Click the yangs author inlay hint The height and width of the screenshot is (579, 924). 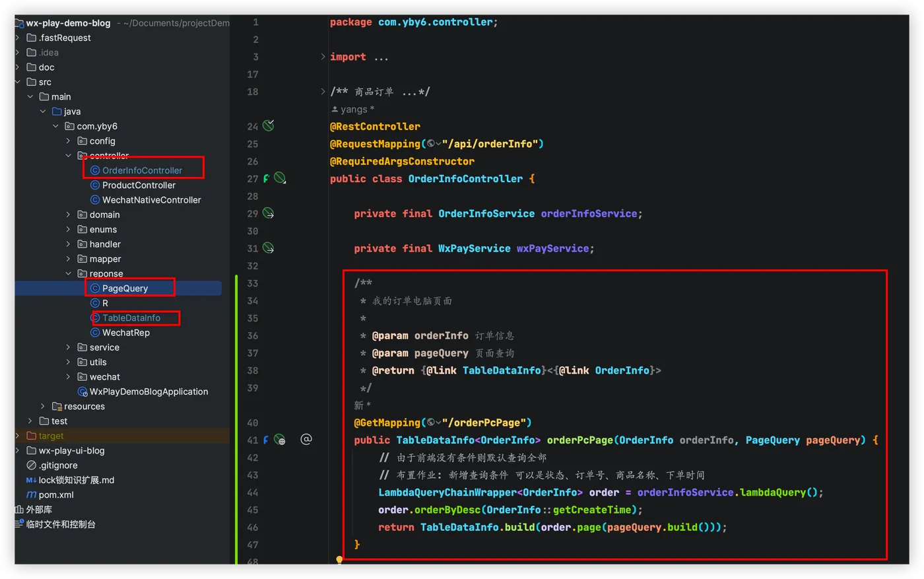[353, 109]
